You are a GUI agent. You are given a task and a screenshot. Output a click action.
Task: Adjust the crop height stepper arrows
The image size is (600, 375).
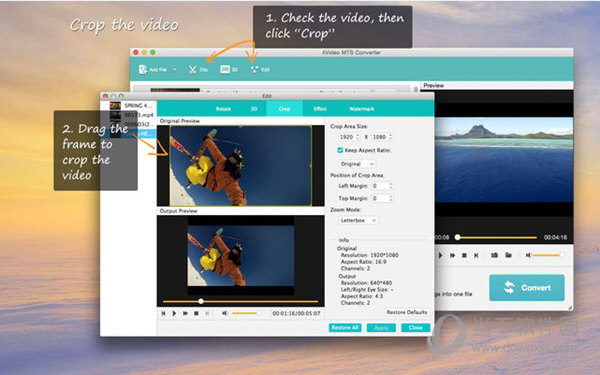tap(391, 137)
